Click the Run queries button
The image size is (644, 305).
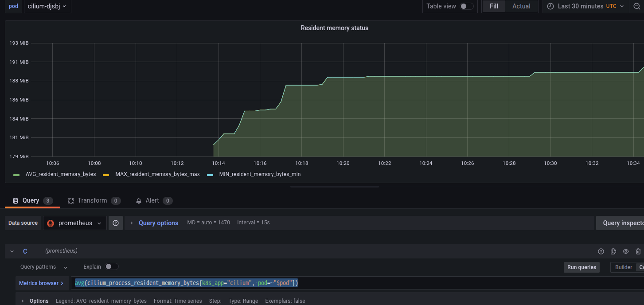click(x=582, y=267)
